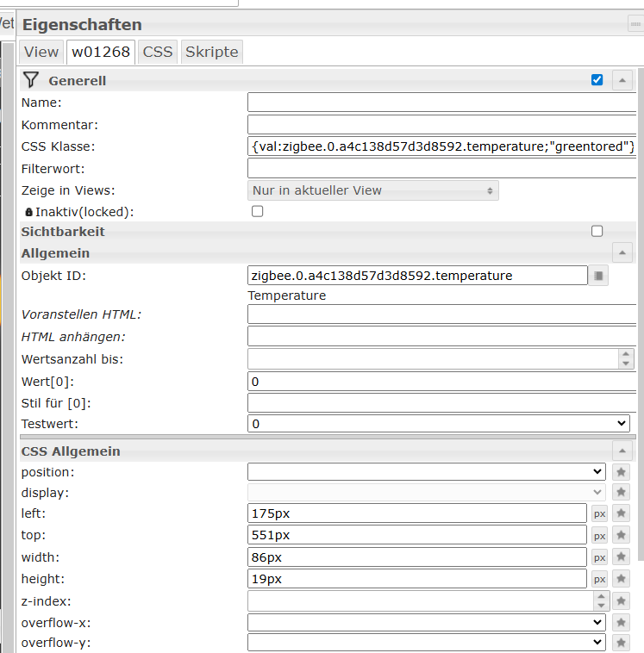Click the px unit button for left
Image resolution: width=644 pixels, height=653 pixels.
click(599, 513)
